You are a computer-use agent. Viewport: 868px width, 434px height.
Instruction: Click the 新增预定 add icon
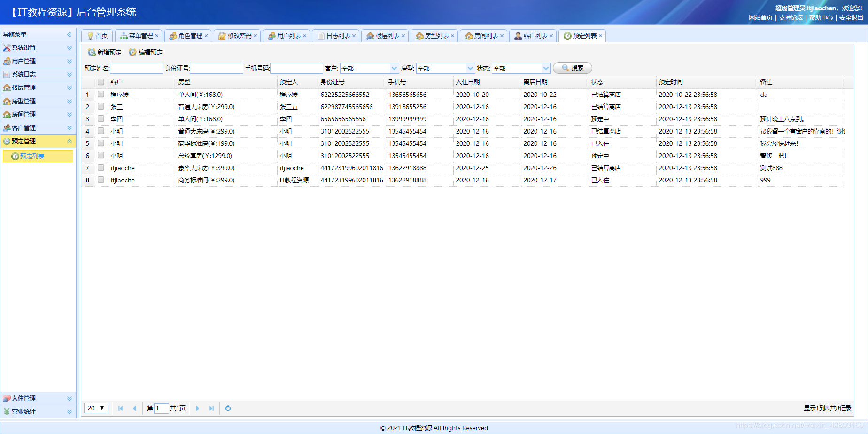pyautogui.click(x=92, y=52)
